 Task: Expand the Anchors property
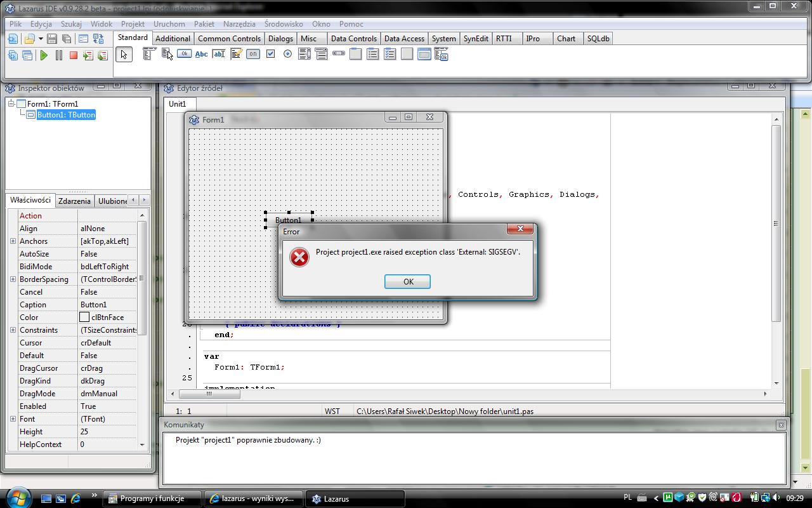(x=13, y=241)
